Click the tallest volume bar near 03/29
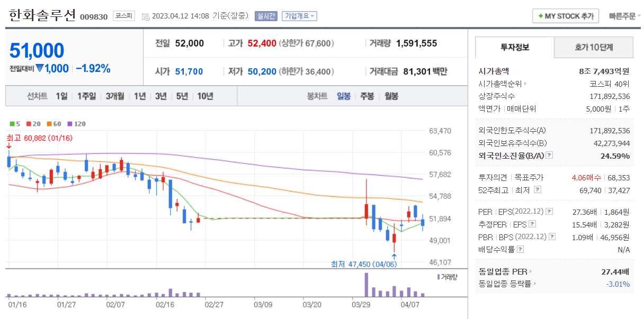Screen dimensions: 644x319 (366, 285)
